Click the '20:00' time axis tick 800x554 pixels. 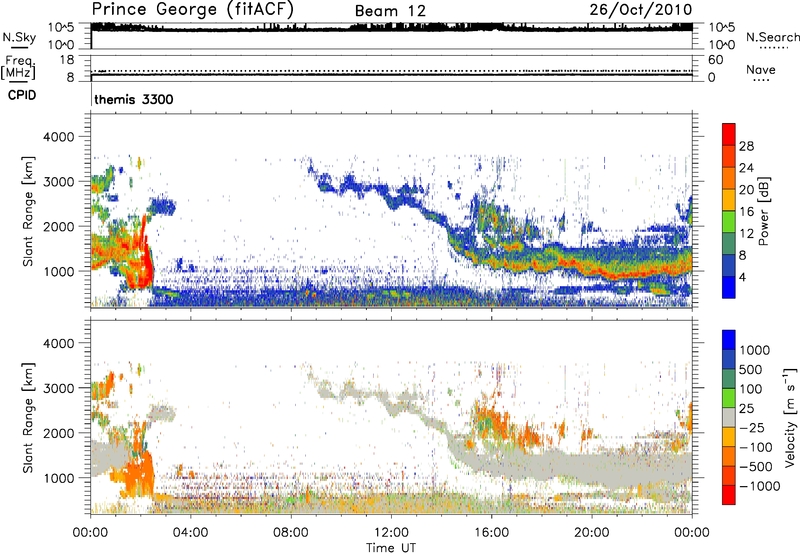591,533
